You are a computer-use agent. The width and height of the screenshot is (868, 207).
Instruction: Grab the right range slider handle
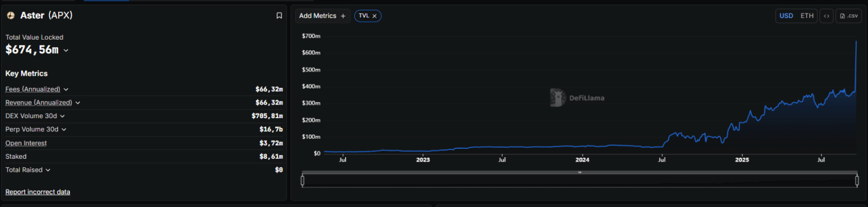click(857, 180)
